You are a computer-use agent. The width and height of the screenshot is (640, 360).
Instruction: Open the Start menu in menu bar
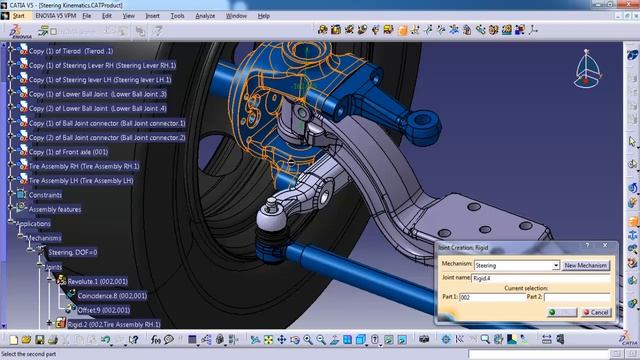18,16
